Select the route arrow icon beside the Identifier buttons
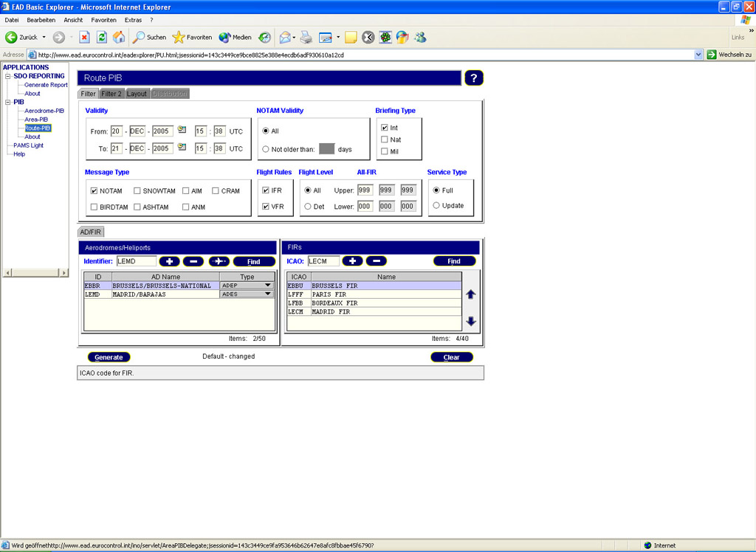This screenshot has width=756, height=552. (x=218, y=261)
